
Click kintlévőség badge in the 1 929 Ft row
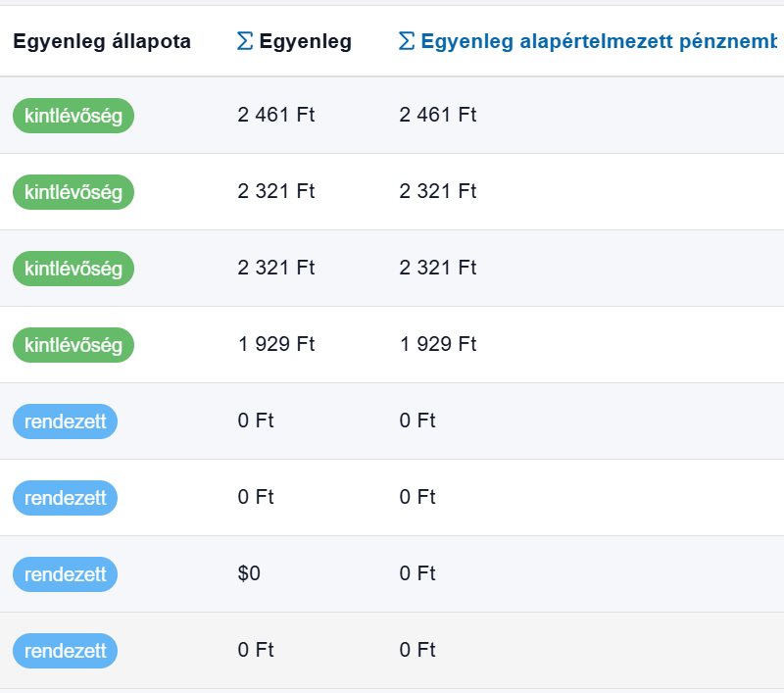(x=73, y=344)
